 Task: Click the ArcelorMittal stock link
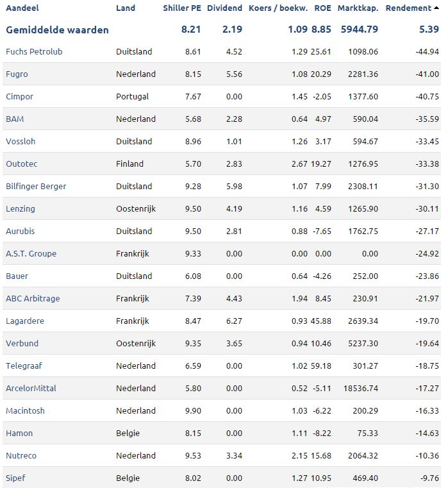(x=31, y=388)
